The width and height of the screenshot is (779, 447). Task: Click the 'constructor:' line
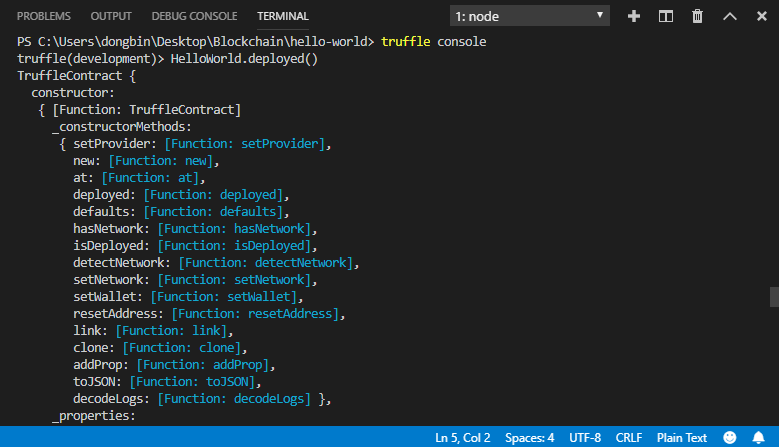tap(73, 93)
